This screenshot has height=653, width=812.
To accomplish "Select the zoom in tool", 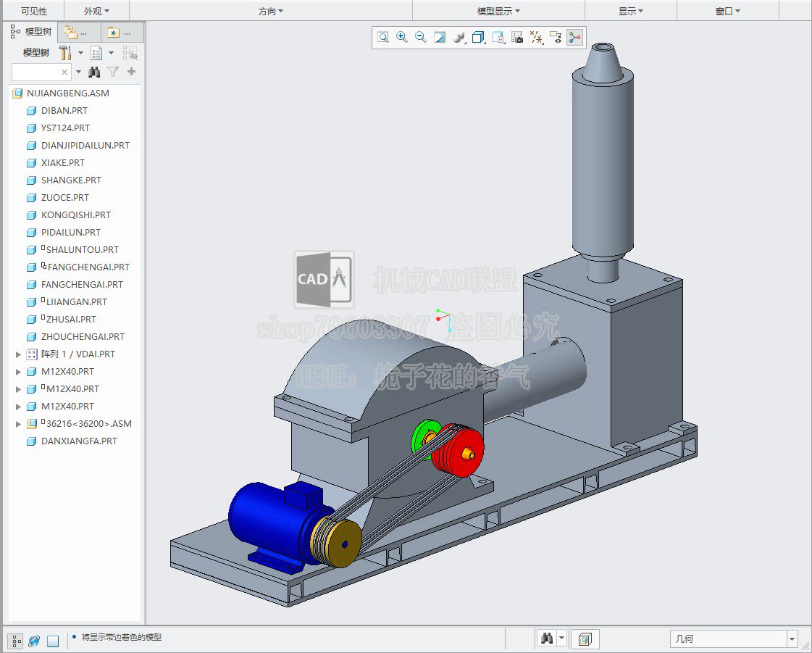I will tap(402, 37).
